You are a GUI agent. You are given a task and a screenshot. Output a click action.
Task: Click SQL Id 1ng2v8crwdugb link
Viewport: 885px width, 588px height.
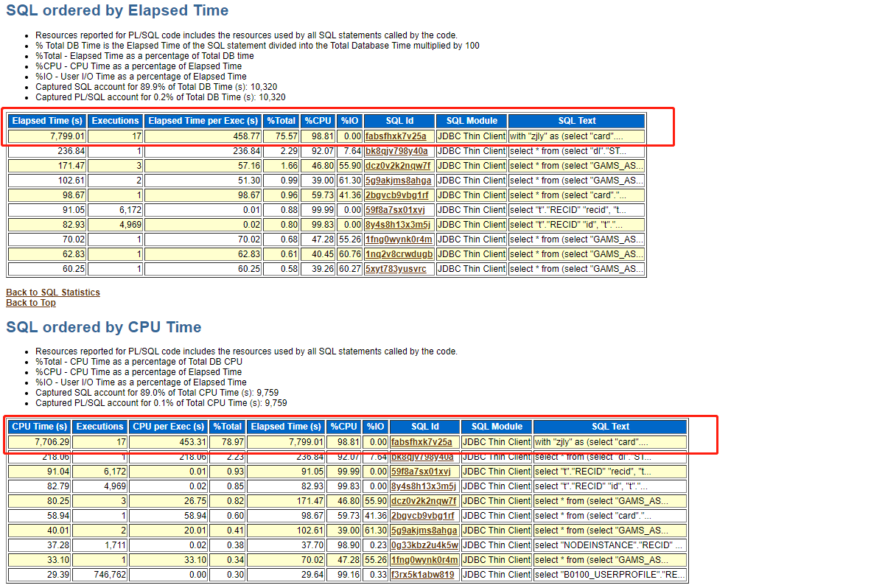tap(399, 254)
